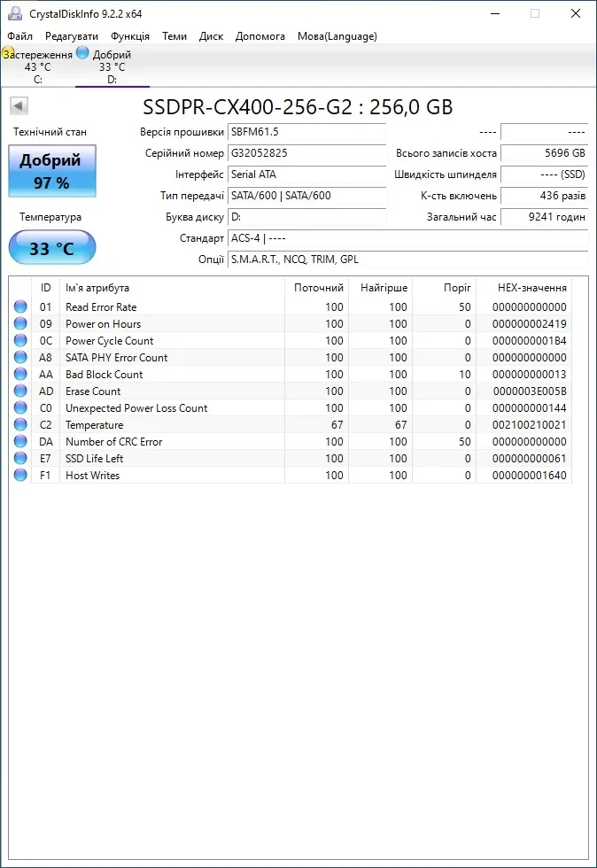The height and width of the screenshot is (868, 597).
Task: Click the SSDPR-CX400-256-G2 disk title
Action: click(298, 107)
